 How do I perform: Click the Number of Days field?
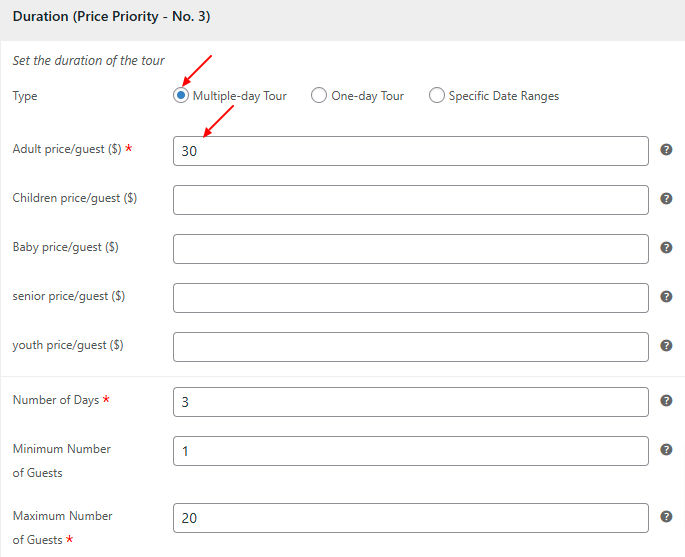pyautogui.click(x=410, y=402)
